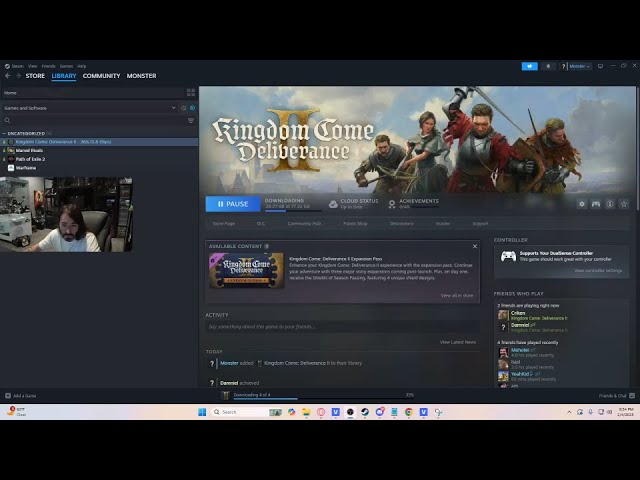Switch to the STORE tab
This screenshot has height=480, width=640.
(35, 76)
